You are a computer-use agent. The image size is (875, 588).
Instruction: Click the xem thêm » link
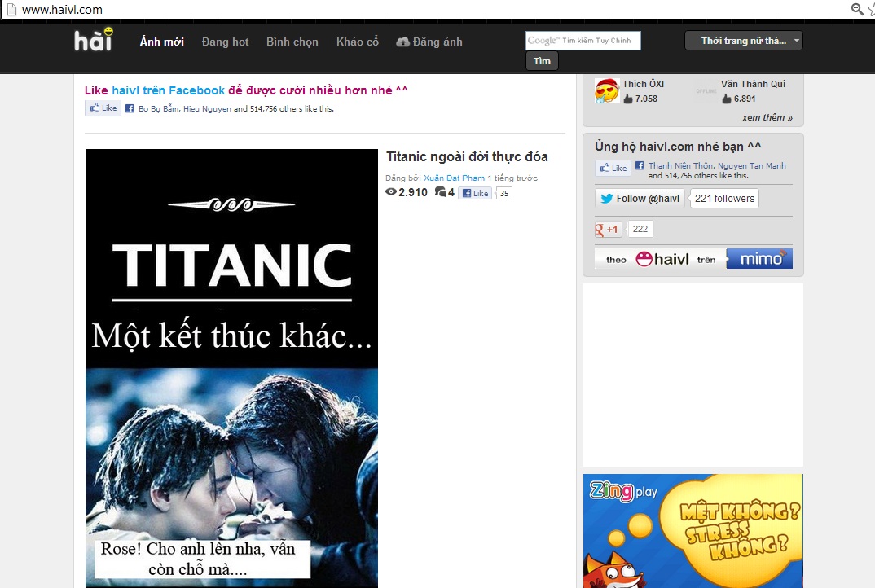click(767, 117)
